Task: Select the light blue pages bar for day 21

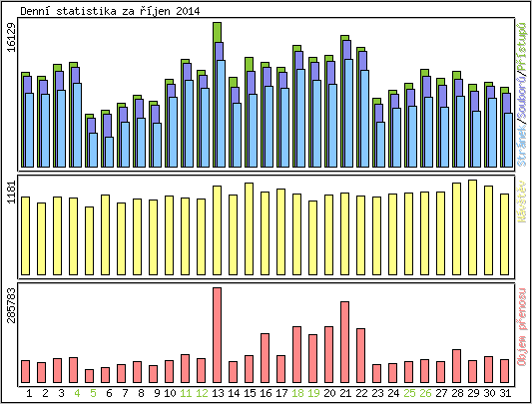Action: (x=348, y=114)
